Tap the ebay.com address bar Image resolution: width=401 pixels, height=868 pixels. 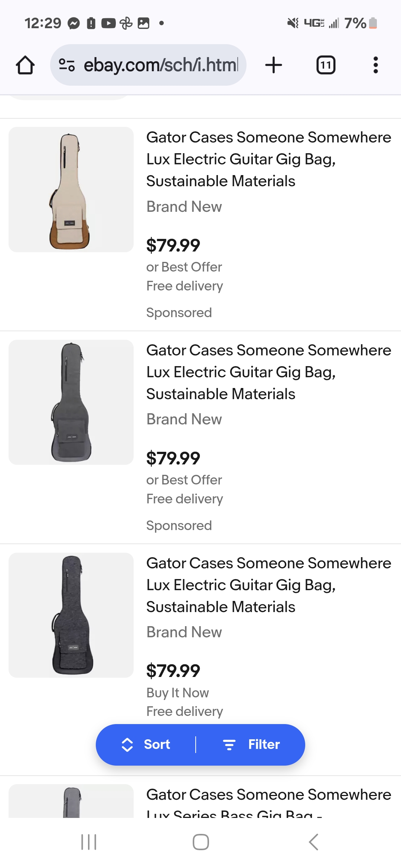(x=160, y=65)
